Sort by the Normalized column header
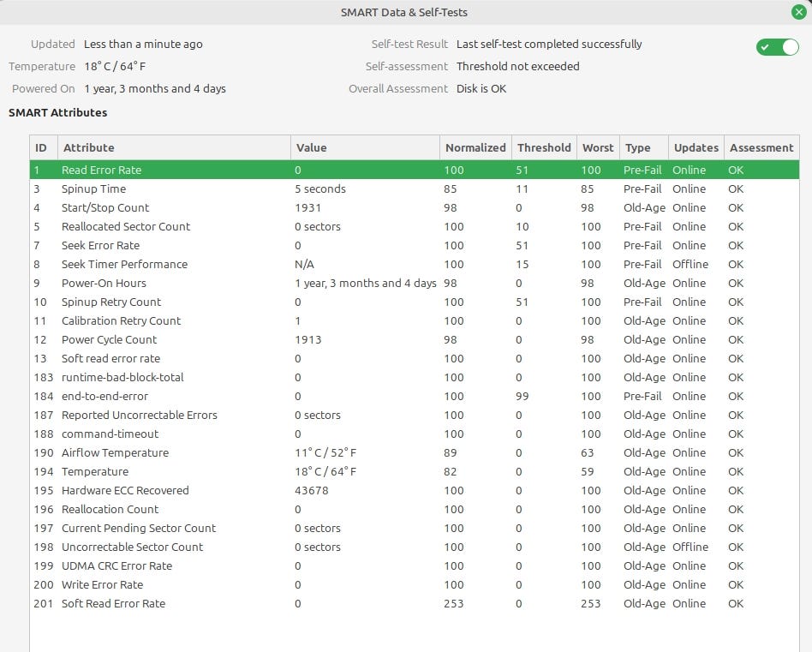 click(475, 147)
